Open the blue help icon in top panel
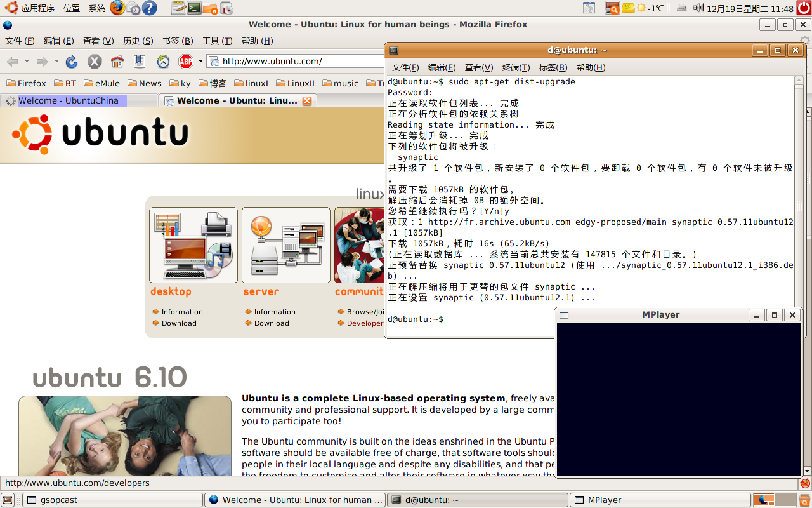Screen dimensions: 812x508 click(x=149, y=8)
